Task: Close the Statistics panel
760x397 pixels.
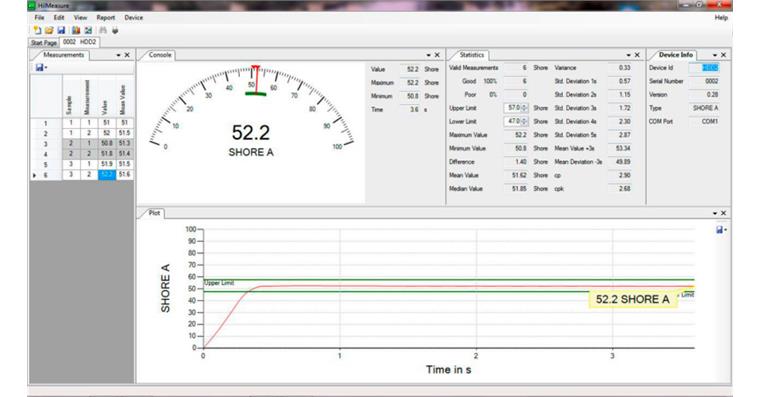Action: tap(637, 55)
